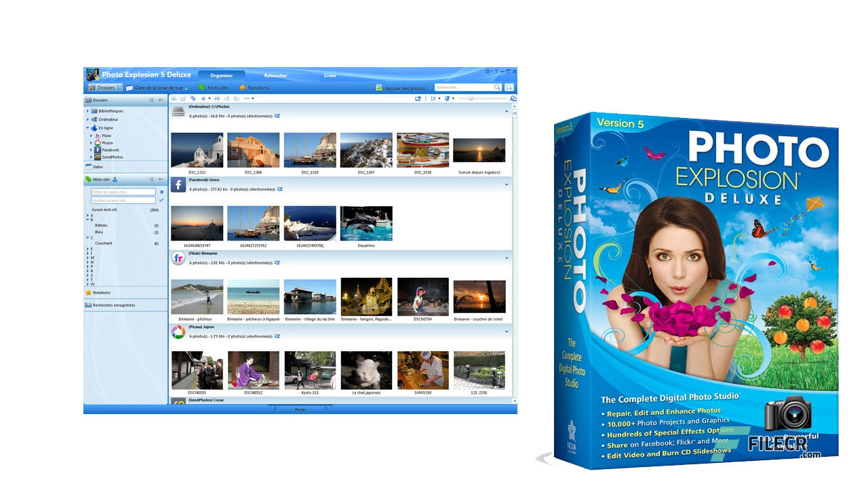Expand keyword group M
This screenshot has height=488, width=868.
[x=87, y=258]
